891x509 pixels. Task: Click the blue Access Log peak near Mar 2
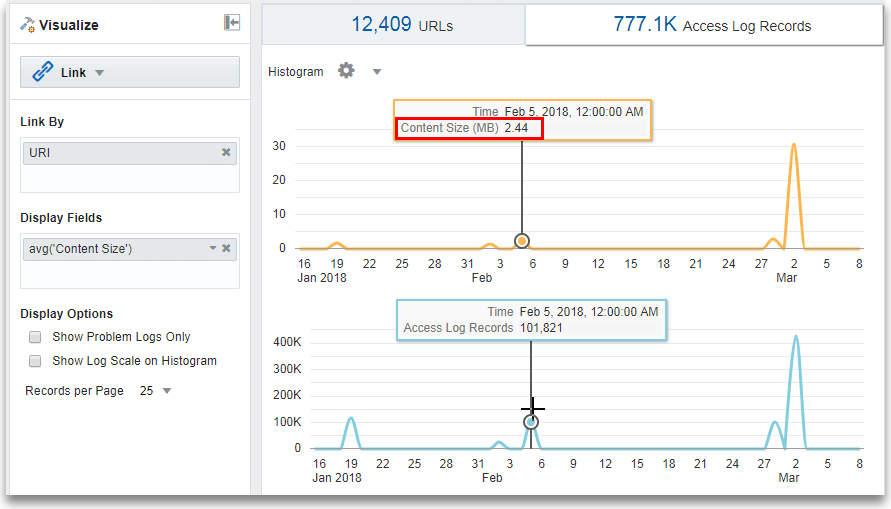pyautogui.click(x=796, y=337)
